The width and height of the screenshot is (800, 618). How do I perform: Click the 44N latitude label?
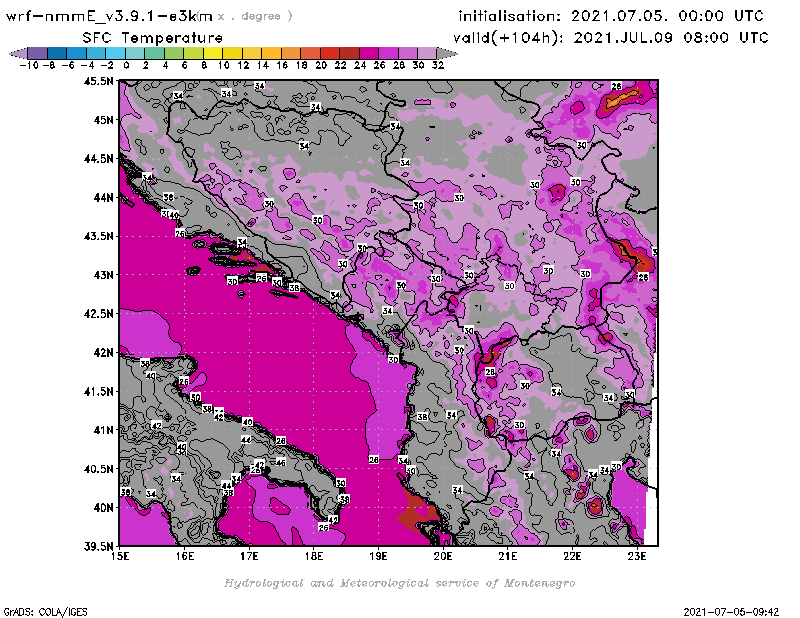tap(104, 197)
